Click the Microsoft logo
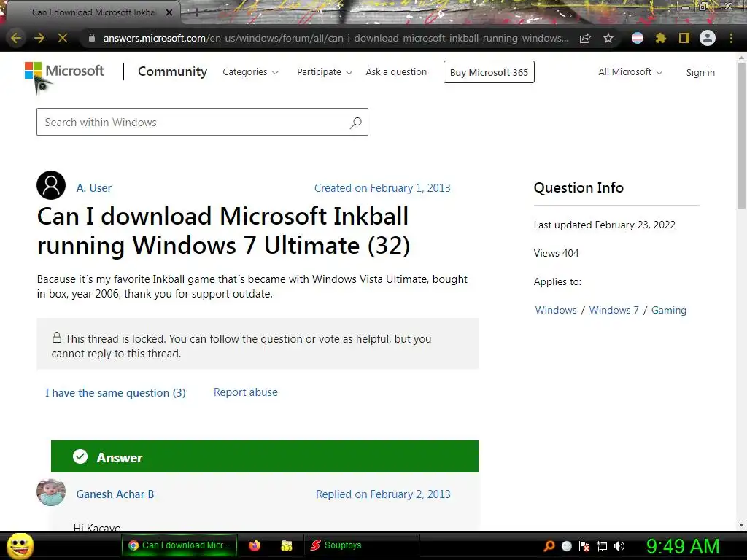The width and height of the screenshot is (747, 560). [x=64, y=71]
